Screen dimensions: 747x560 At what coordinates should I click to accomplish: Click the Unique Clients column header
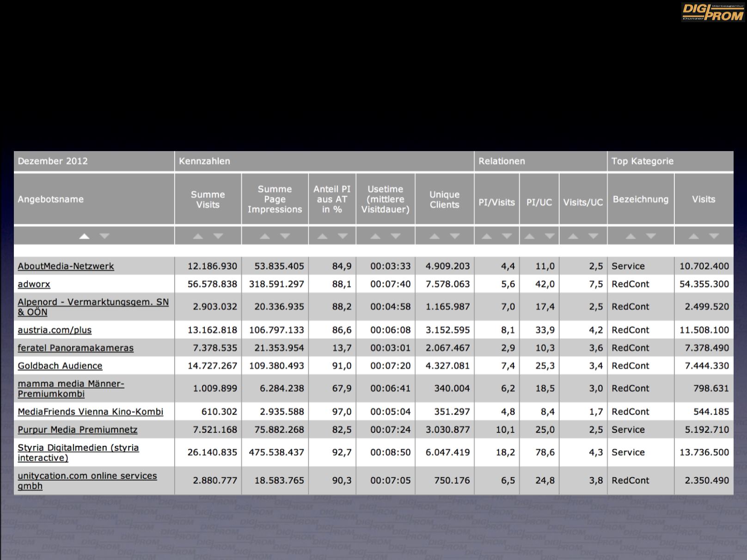[x=445, y=199]
